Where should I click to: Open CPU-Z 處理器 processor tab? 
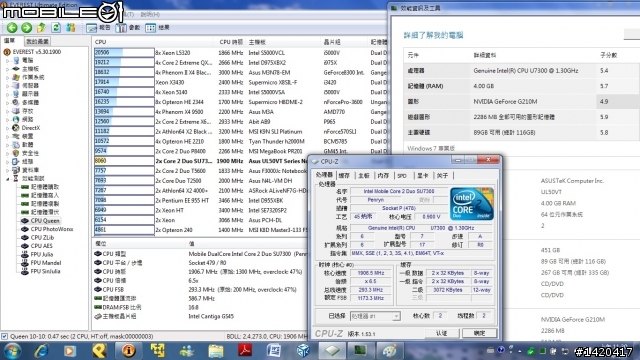click(324, 175)
